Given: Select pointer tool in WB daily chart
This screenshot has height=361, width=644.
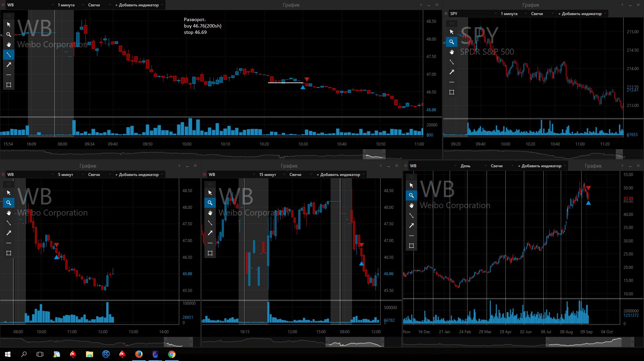Looking at the screenshot, I should (411, 185).
